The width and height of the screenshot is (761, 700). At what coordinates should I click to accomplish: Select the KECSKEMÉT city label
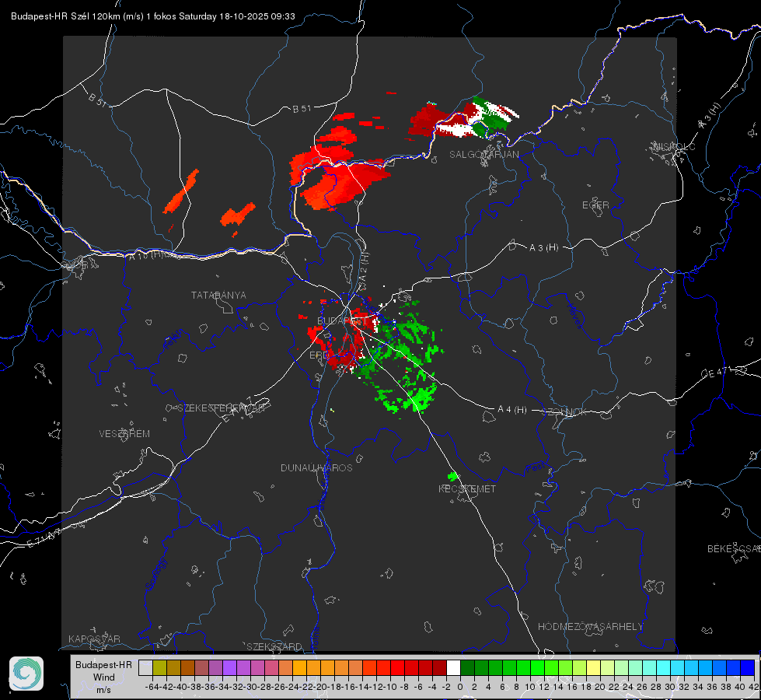[467, 489]
